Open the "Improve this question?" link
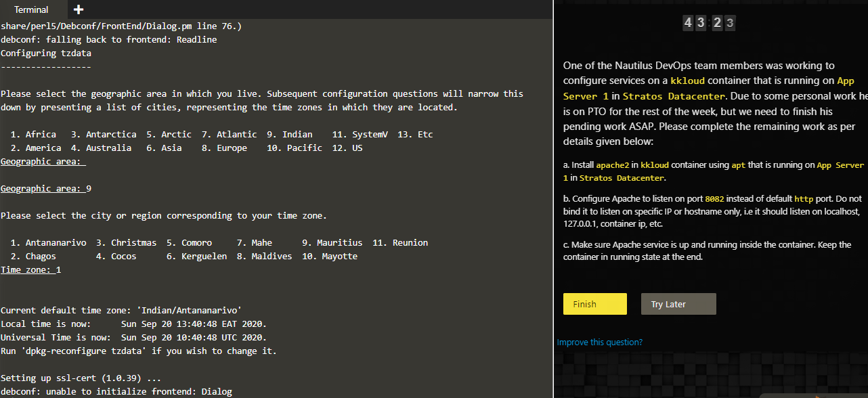 (599, 342)
